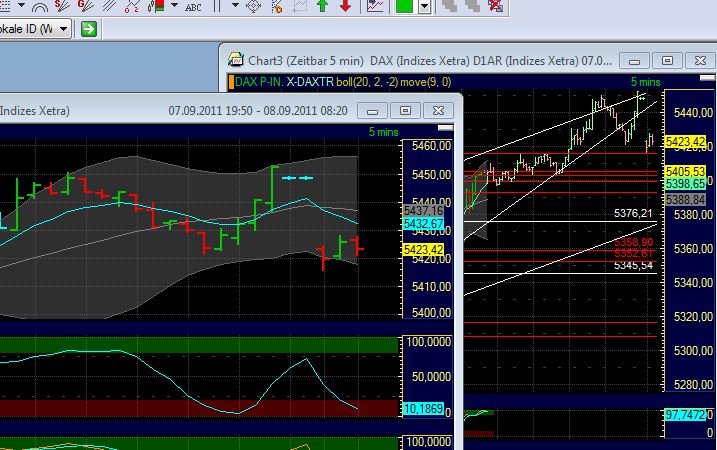Click the yellow 5405,53 label in Chart3
717x450 pixels.
point(685,171)
